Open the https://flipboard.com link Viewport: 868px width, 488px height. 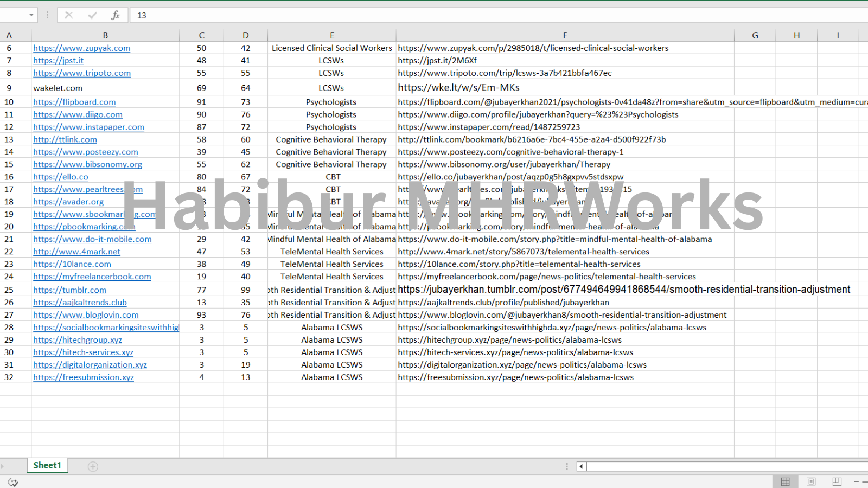click(74, 102)
